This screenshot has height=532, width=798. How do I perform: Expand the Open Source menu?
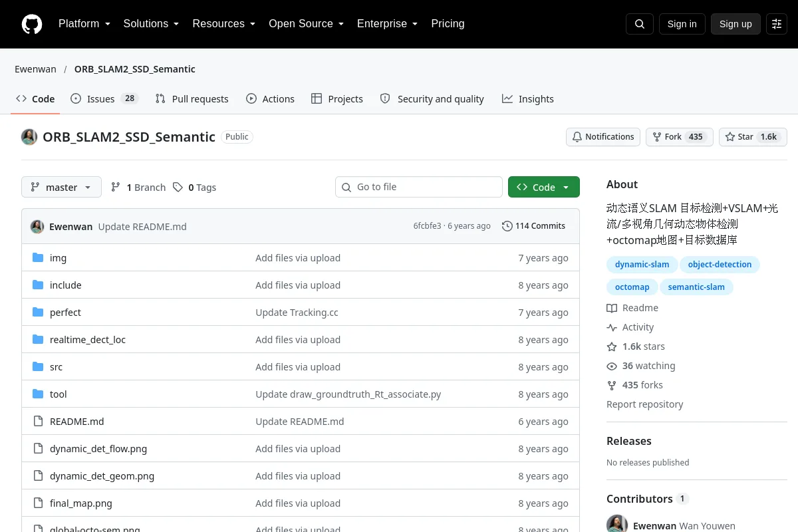pyautogui.click(x=306, y=24)
